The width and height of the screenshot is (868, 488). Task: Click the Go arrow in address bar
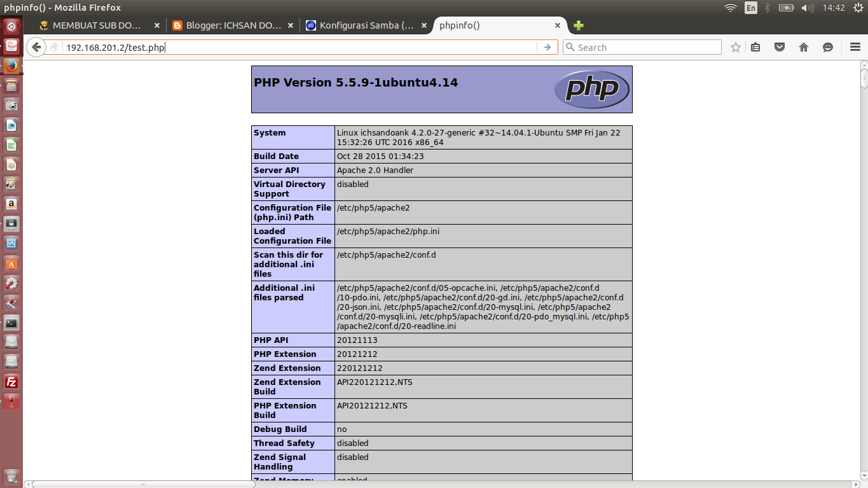coord(548,47)
